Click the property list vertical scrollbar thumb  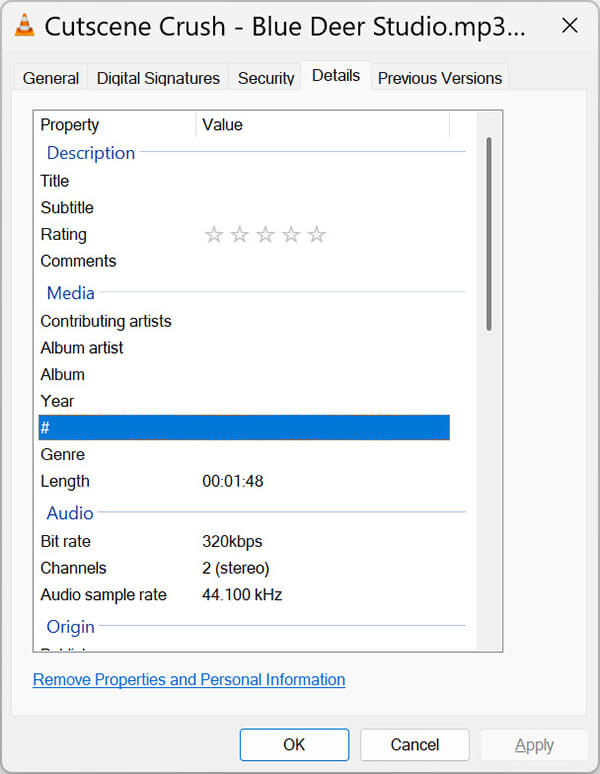tap(489, 234)
